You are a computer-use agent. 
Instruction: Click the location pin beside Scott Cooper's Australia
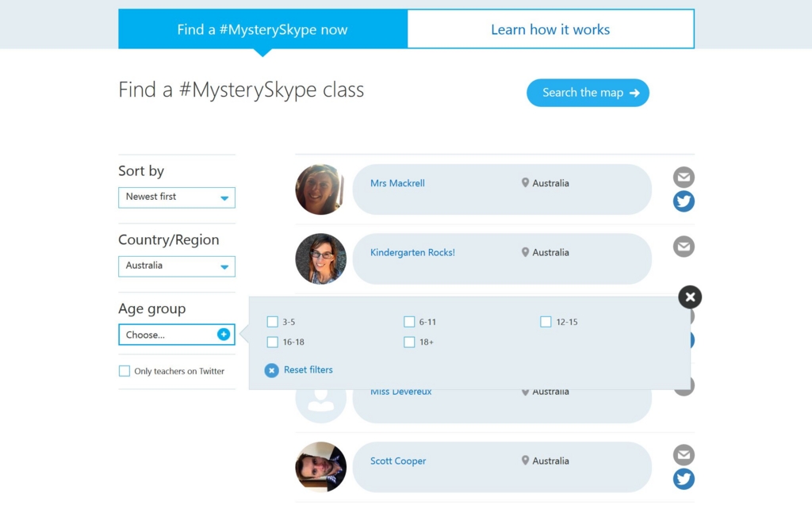[525, 461]
